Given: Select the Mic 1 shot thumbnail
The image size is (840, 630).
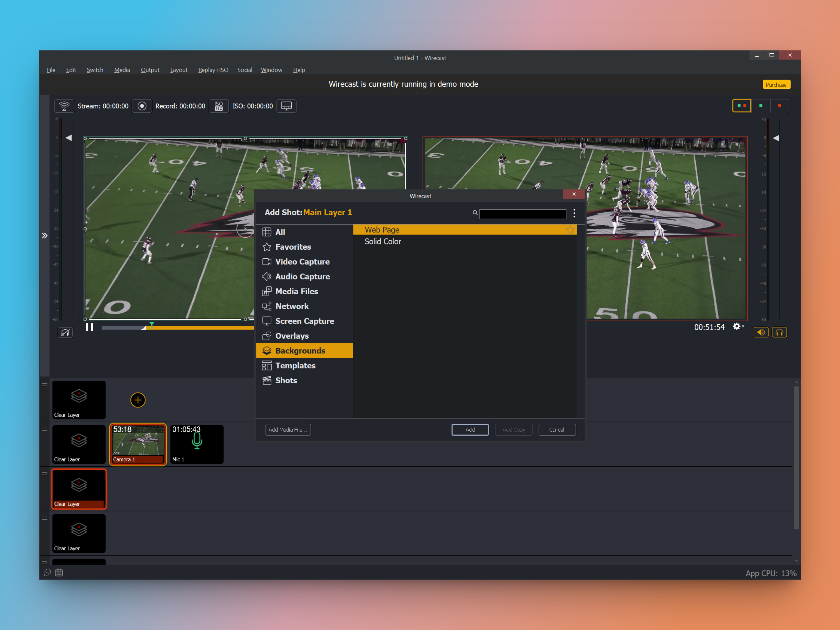Looking at the screenshot, I should pyautogui.click(x=197, y=444).
